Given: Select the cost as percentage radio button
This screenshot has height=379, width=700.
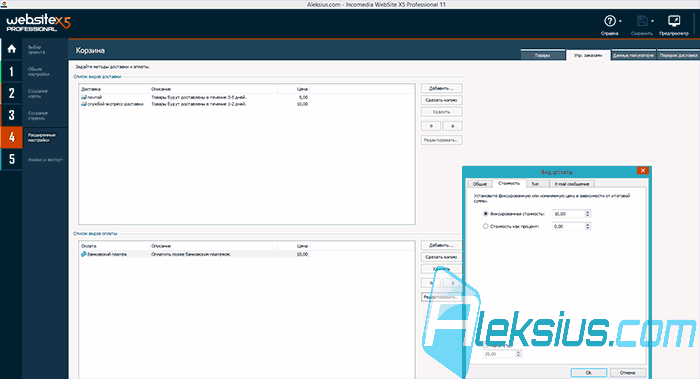Looking at the screenshot, I should tap(486, 226).
